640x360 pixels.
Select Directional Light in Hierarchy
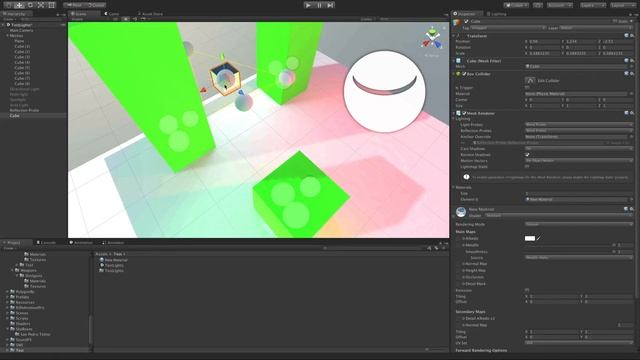point(24,89)
